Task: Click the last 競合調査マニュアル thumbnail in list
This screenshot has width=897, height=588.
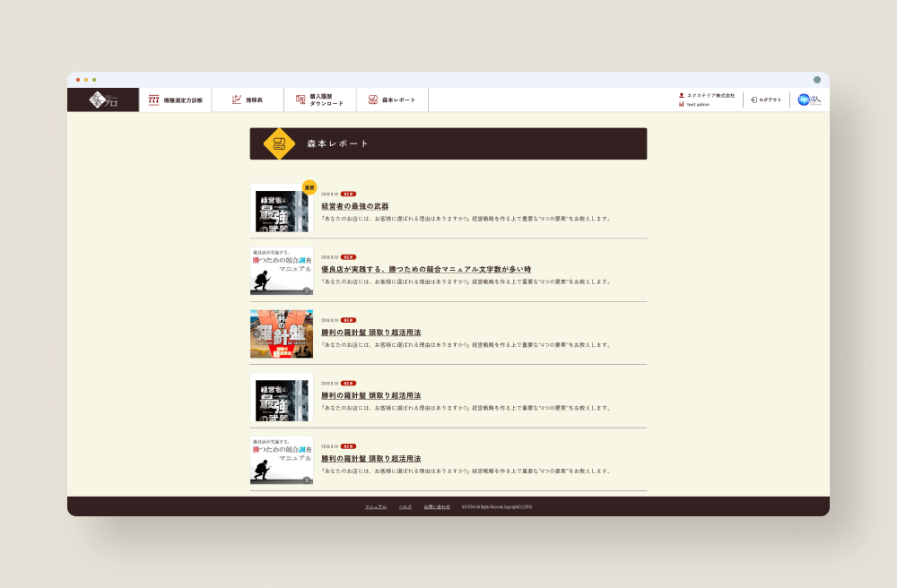Action: [x=282, y=461]
